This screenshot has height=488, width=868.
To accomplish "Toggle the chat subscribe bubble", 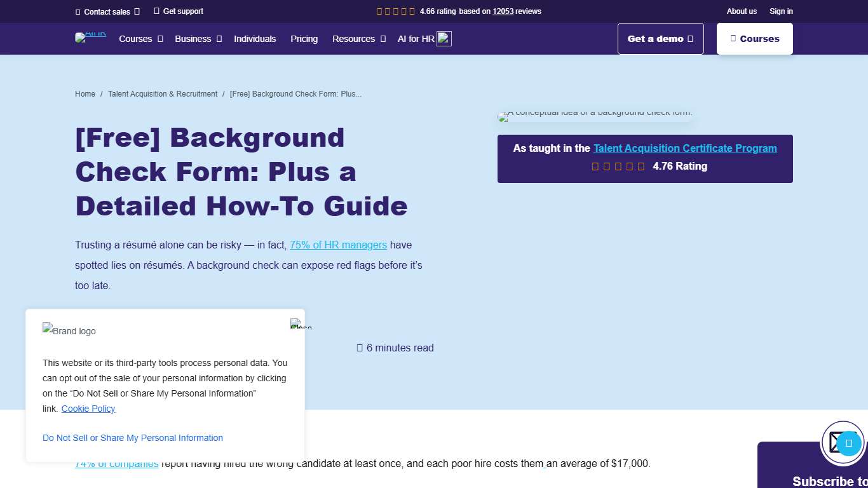I will tap(848, 444).
